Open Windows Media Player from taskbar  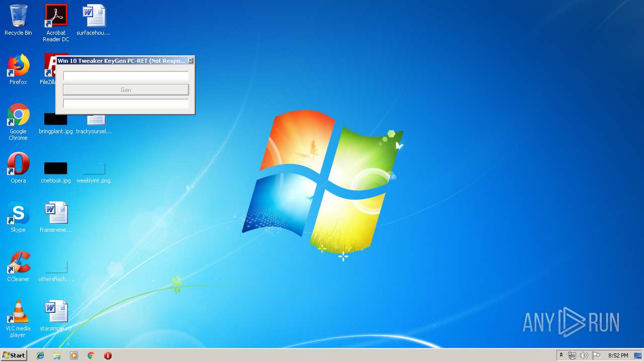[x=74, y=355]
